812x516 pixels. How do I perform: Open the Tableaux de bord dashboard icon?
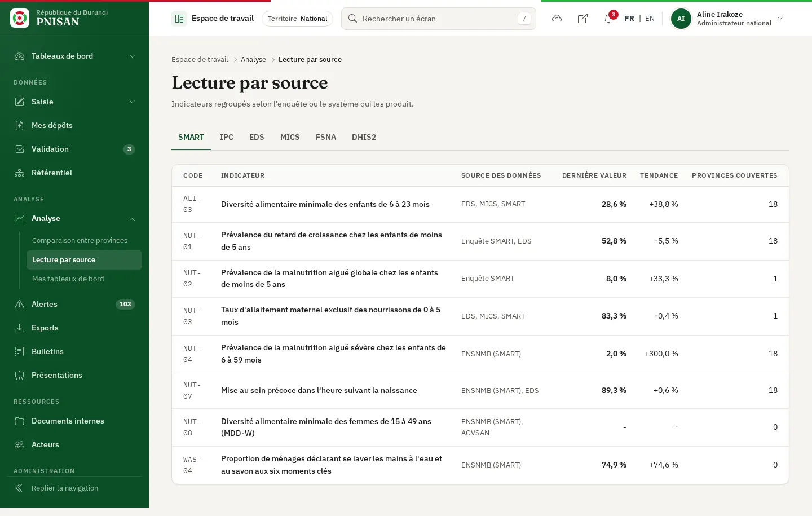click(20, 56)
